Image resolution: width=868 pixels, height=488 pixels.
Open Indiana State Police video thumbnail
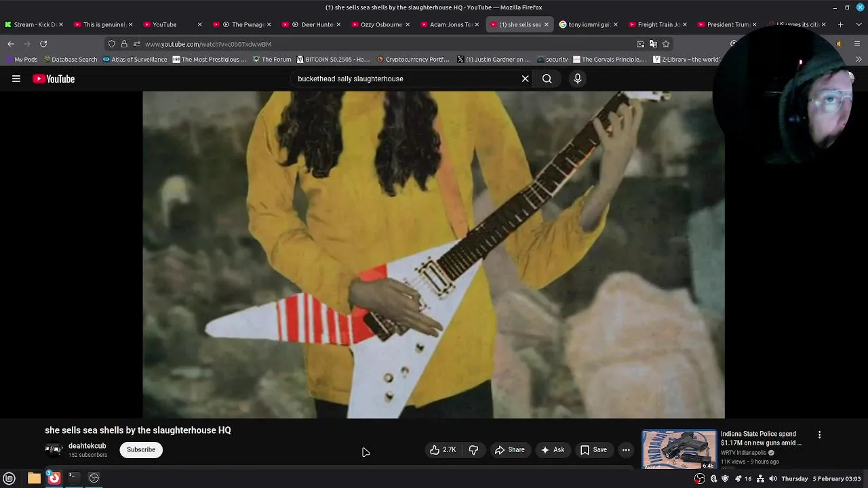679,449
